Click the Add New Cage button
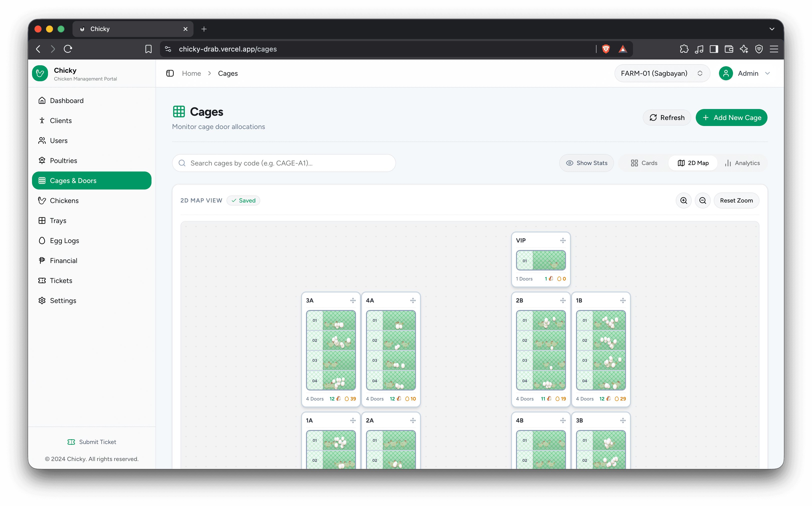The height and width of the screenshot is (506, 812). (x=731, y=117)
